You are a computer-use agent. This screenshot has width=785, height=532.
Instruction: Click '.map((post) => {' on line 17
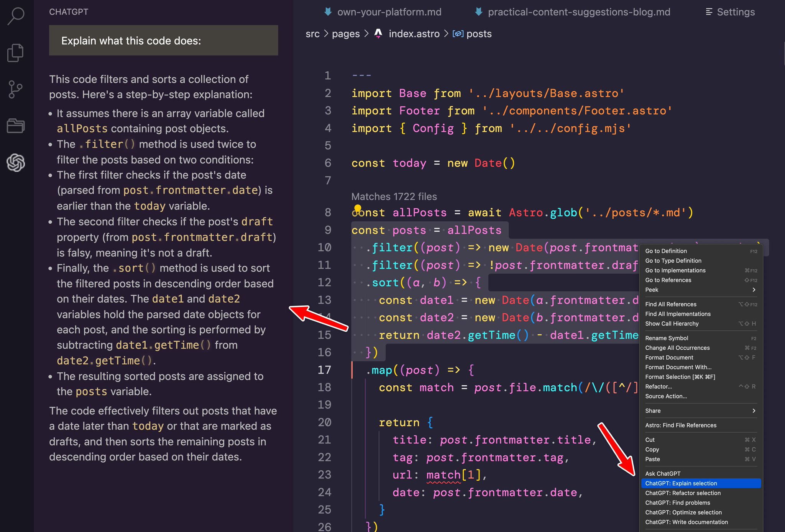tap(420, 370)
